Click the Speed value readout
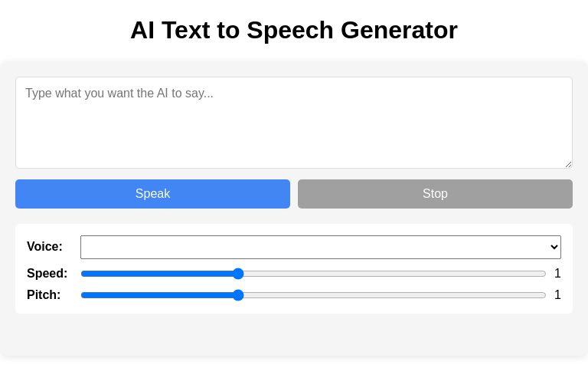 (557, 274)
